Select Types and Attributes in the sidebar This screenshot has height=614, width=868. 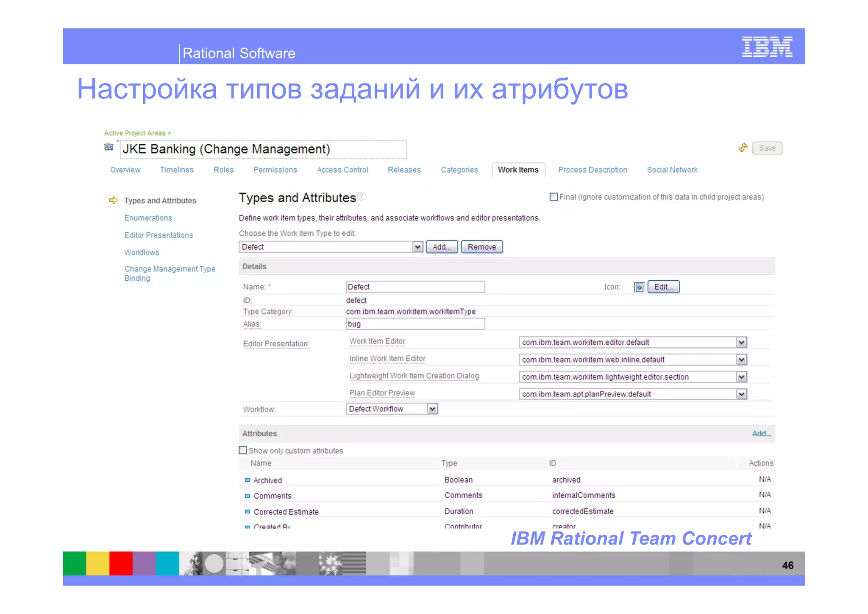[160, 201]
